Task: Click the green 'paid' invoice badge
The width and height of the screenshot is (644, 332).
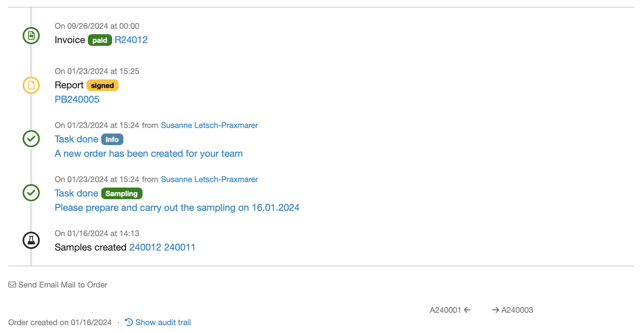Action: (100, 40)
